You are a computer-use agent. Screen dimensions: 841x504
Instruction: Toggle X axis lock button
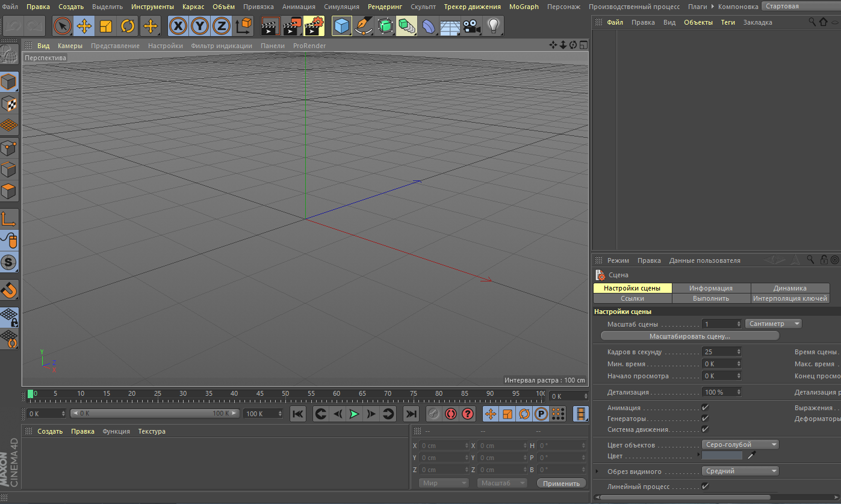pos(178,26)
